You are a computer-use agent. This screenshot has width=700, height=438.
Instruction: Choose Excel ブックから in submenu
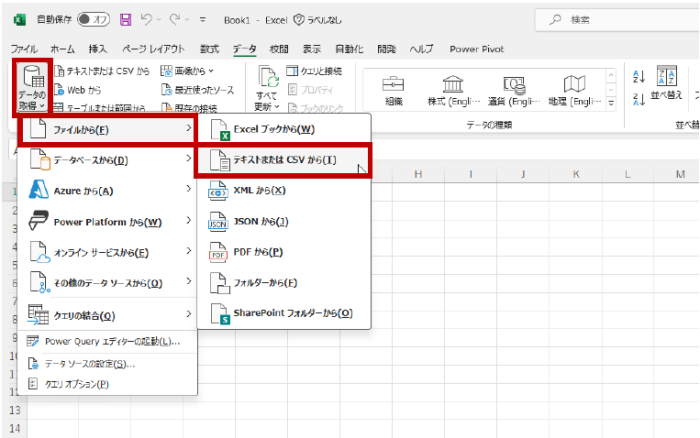(274, 129)
